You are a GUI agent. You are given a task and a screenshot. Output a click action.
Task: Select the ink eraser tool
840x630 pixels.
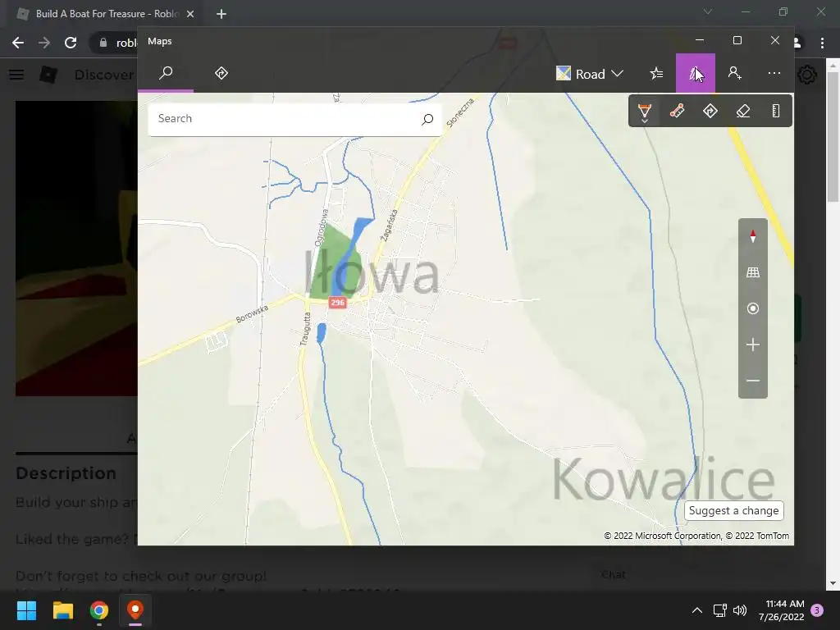coord(743,112)
